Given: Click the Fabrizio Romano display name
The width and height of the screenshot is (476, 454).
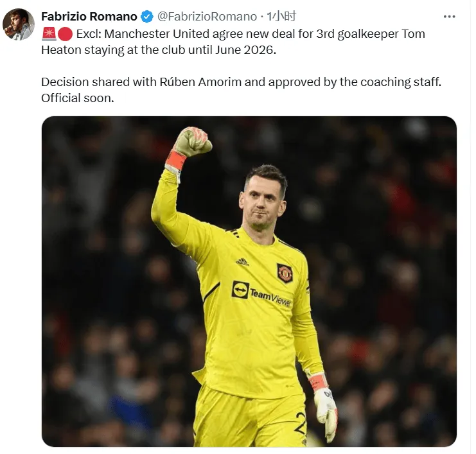Looking at the screenshot, I should click(x=89, y=17).
